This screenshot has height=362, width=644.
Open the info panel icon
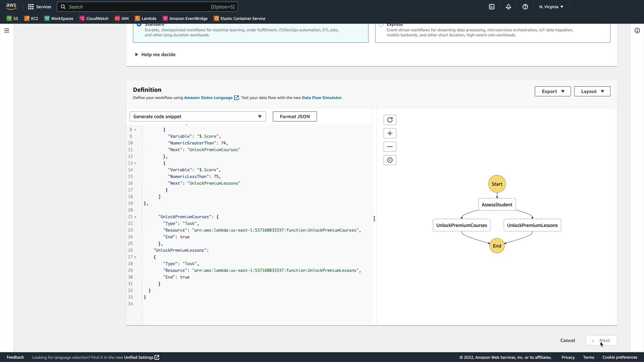pyautogui.click(x=637, y=31)
